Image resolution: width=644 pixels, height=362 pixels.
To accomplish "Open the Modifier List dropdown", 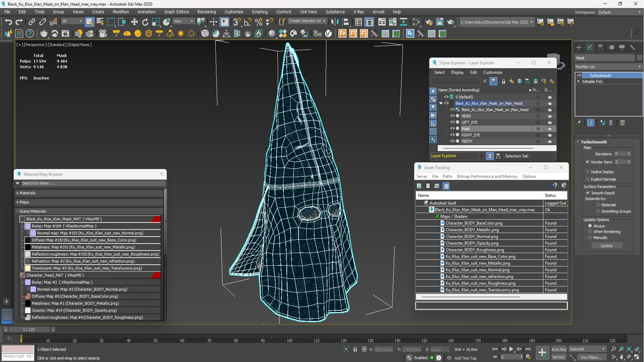I will coord(608,67).
